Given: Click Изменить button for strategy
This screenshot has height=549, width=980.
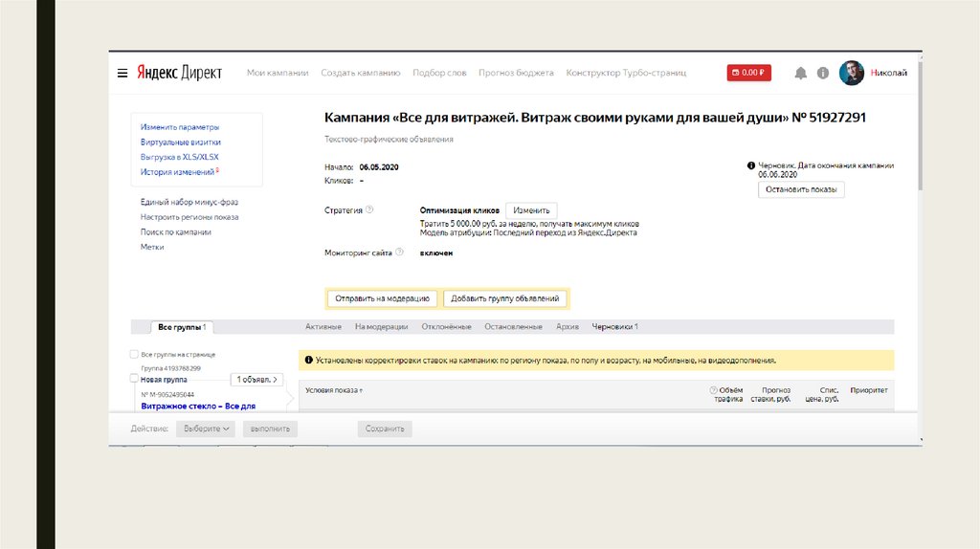Looking at the screenshot, I should click(531, 210).
